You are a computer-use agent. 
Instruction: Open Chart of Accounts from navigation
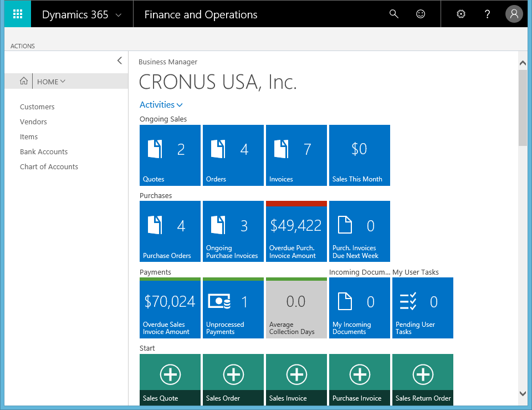(49, 166)
